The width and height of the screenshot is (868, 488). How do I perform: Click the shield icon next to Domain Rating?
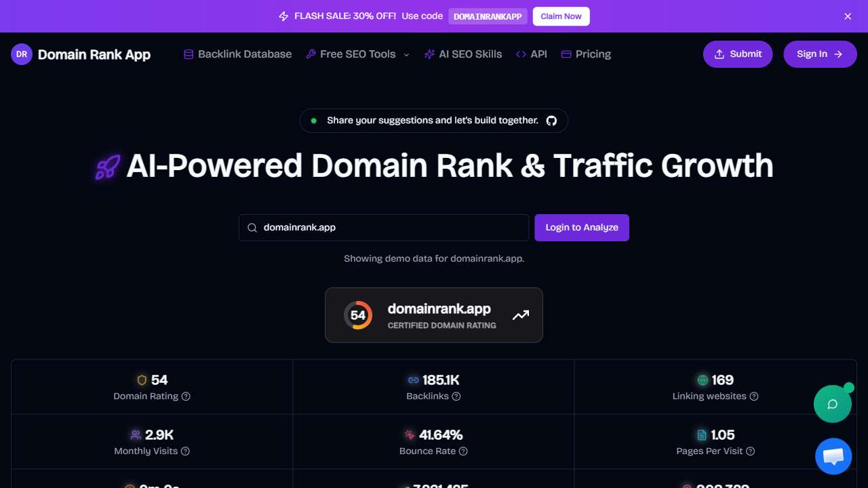click(x=141, y=380)
